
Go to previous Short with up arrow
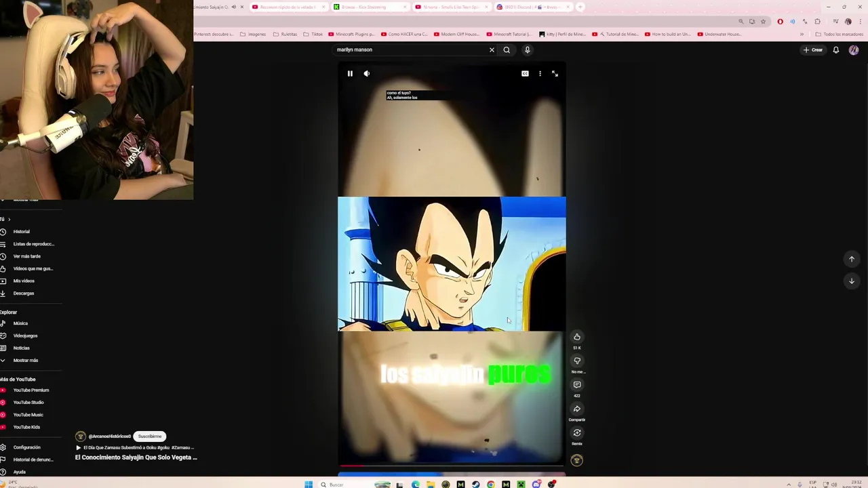pos(852,259)
